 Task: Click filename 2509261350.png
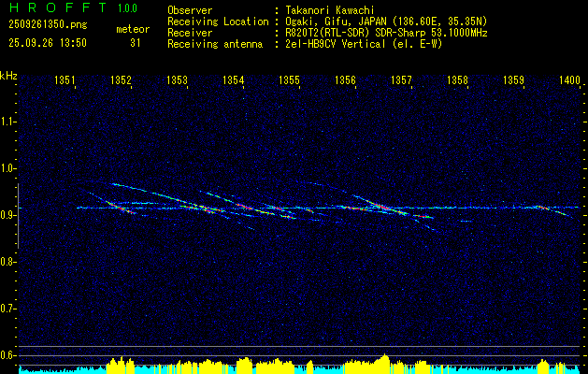click(x=48, y=25)
